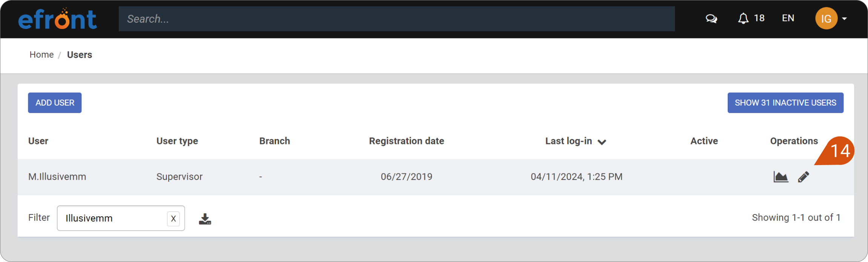868x262 pixels.
Task: Open the messages chat bubbles icon
Action: pyautogui.click(x=711, y=18)
